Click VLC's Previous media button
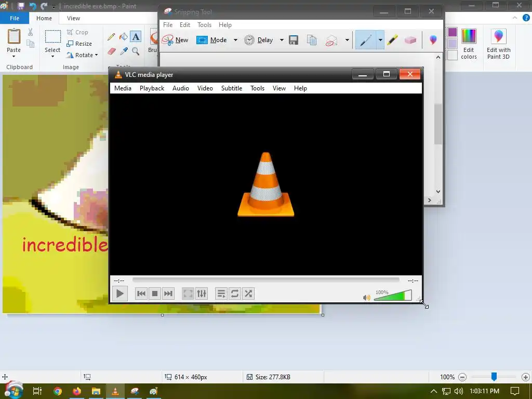Viewport: 532px width, 399px height. [x=141, y=294]
